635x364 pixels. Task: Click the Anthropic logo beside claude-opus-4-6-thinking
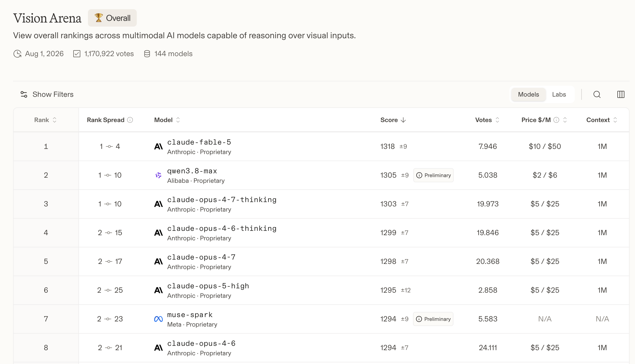tap(158, 233)
